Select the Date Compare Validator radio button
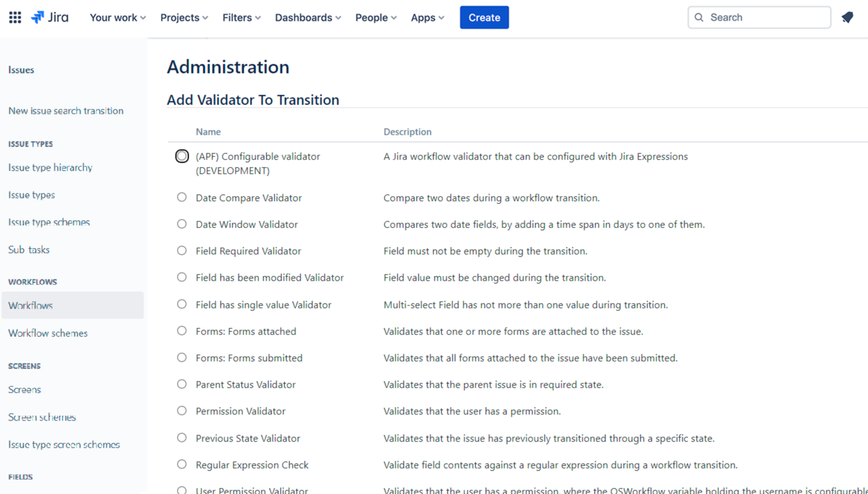868x494 pixels. tap(182, 197)
